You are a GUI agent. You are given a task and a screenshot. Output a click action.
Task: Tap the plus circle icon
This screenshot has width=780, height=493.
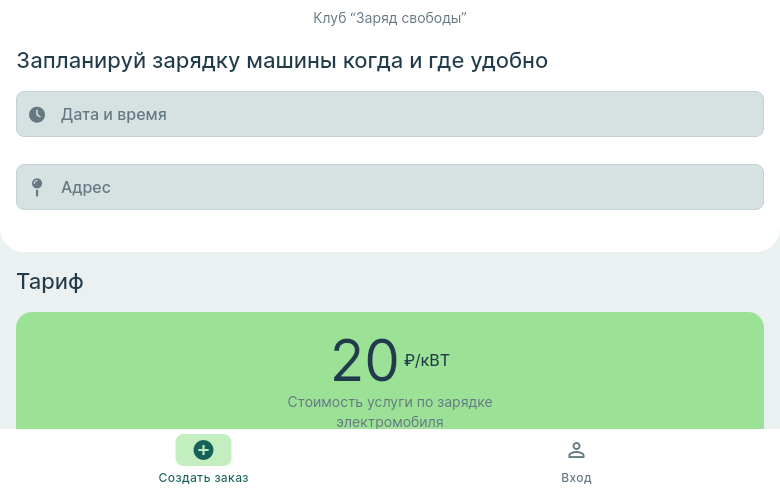[203, 450]
